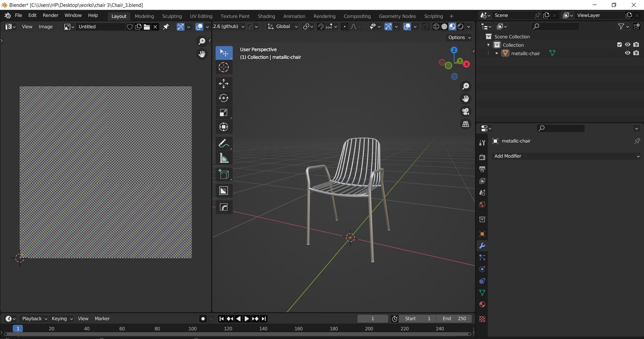Open the Options dropdown in viewport
The width and height of the screenshot is (644, 339).
(460, 38)
